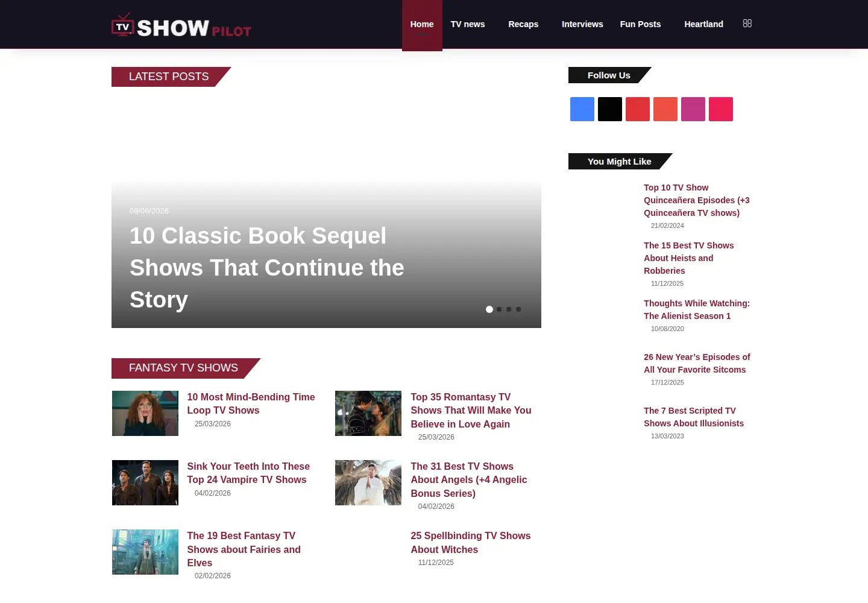Open Thoughts While Watching: The Alienist Season 1
Image resolution: width=868 pixels, height=603 pixels.
[x=697, y=309]
